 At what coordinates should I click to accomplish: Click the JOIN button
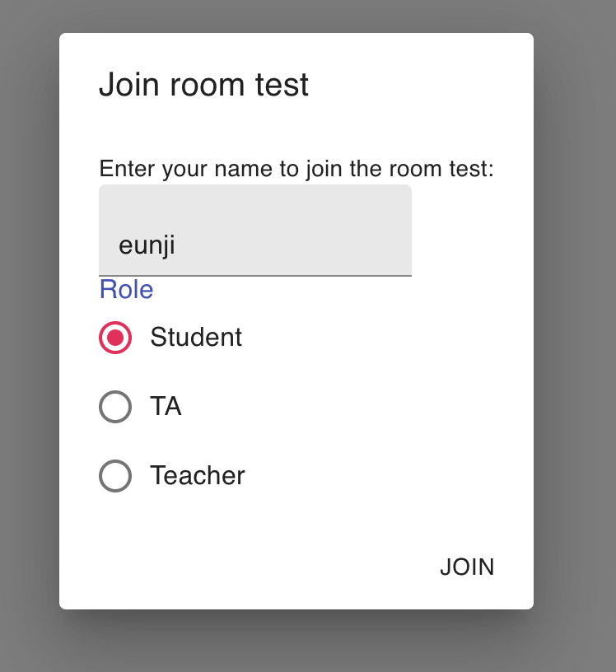(467, 567)
